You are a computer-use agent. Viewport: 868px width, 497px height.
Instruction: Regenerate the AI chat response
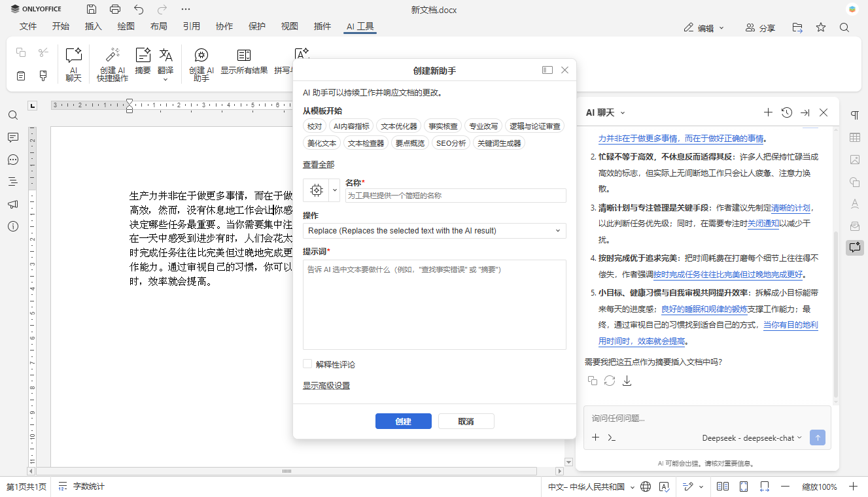coord(610,381)
